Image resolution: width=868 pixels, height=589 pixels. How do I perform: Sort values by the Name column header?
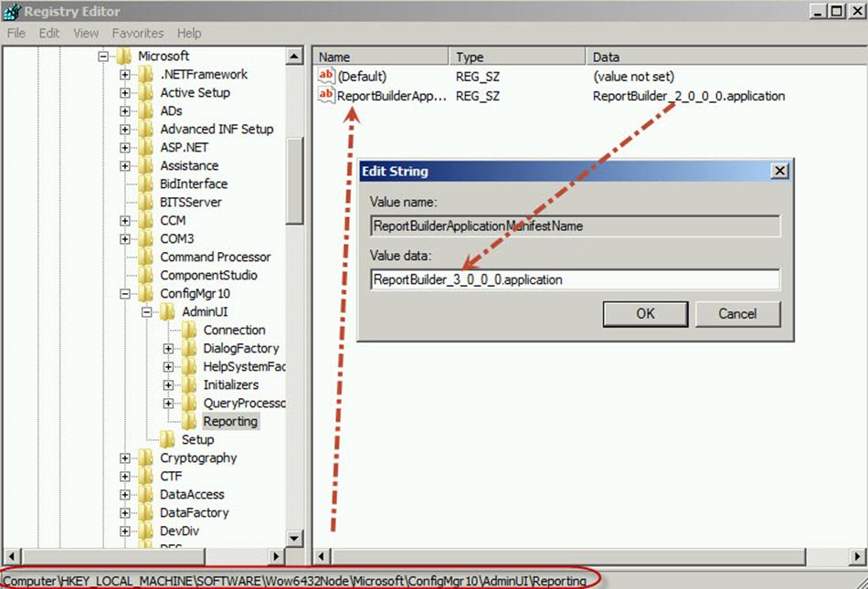coord(380,57)
